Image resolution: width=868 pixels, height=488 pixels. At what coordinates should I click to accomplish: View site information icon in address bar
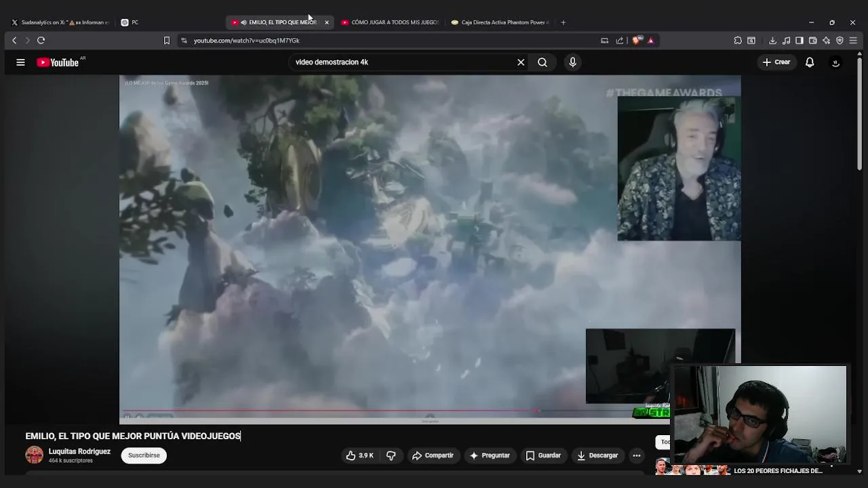click(x=184, y=41)
